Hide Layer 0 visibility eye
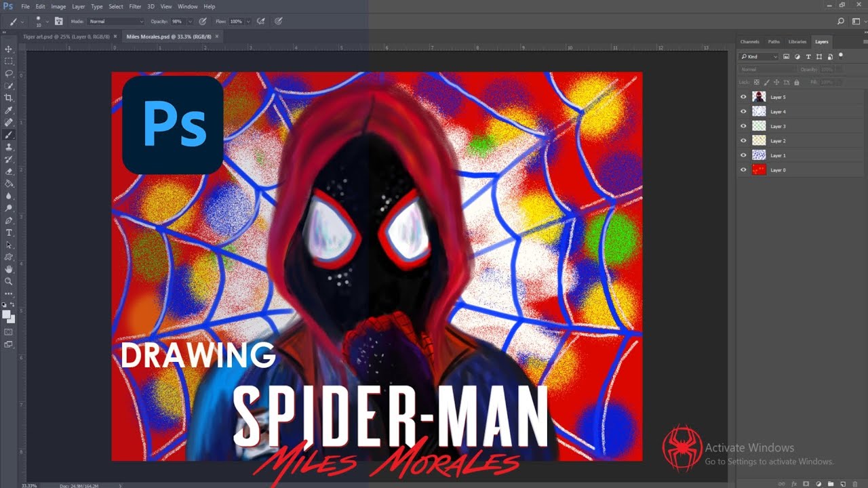 tap(743, 170)
